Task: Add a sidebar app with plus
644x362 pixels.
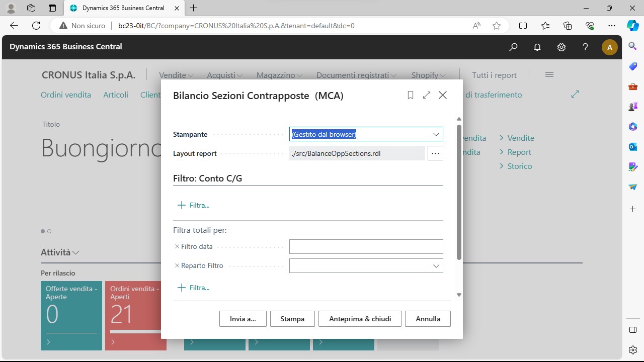Action: [633, 209]
